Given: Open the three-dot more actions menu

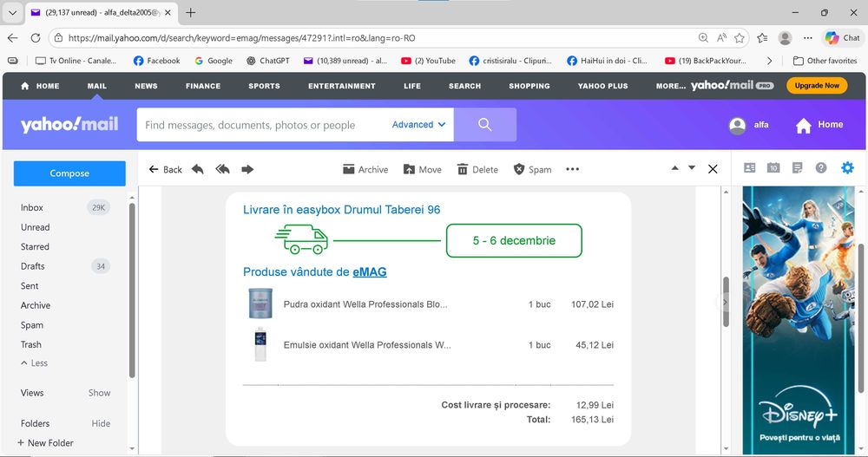Looking at the screenshot, I should point(572,169).
